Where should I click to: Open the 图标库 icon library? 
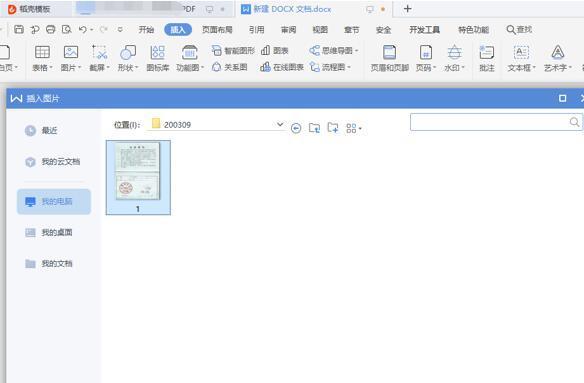(x=158, y=58)
